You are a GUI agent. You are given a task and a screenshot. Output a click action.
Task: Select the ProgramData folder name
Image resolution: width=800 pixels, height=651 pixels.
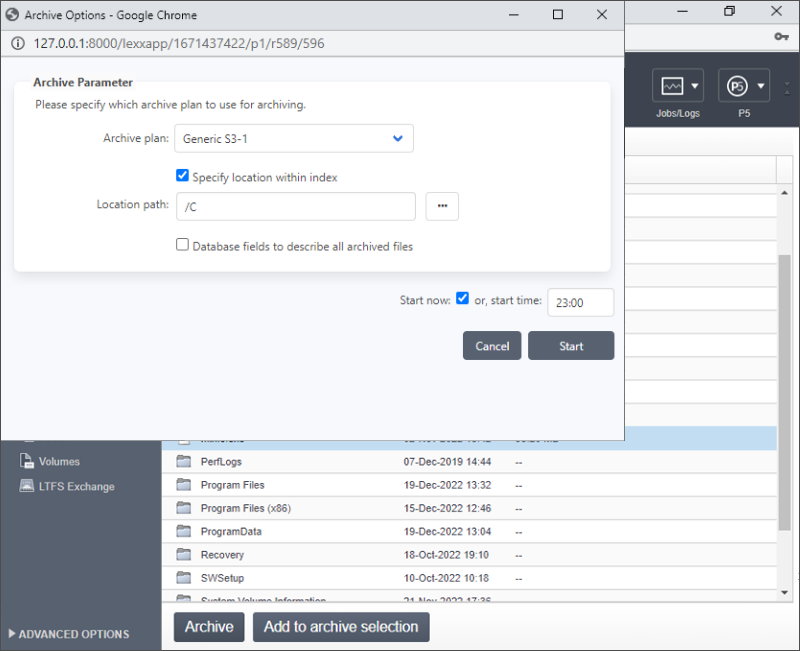pos(231,531)
